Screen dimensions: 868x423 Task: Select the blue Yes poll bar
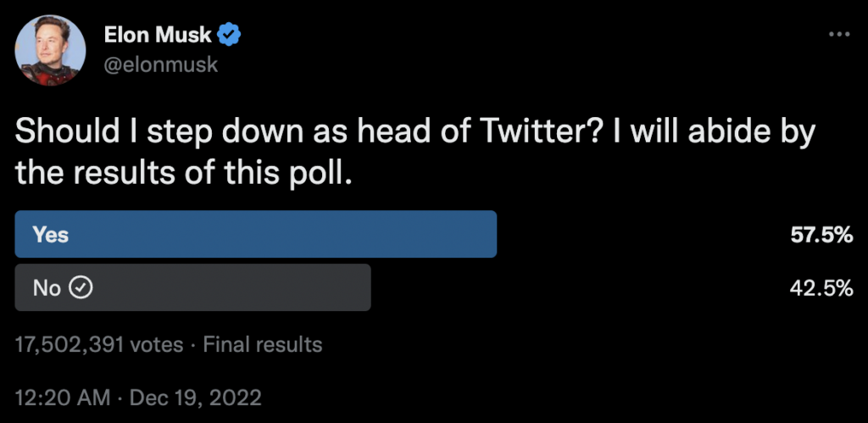coord(255,234)
